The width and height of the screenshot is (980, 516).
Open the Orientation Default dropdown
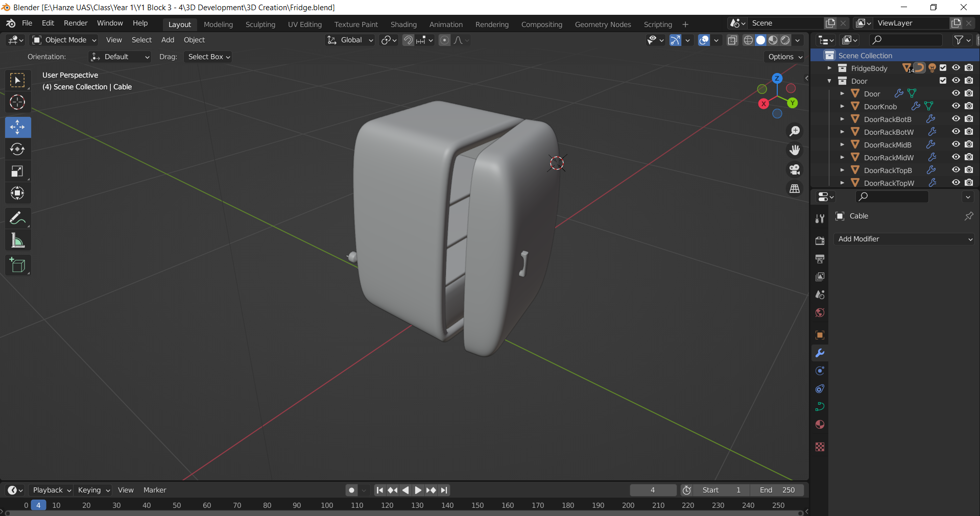[120, 57]
